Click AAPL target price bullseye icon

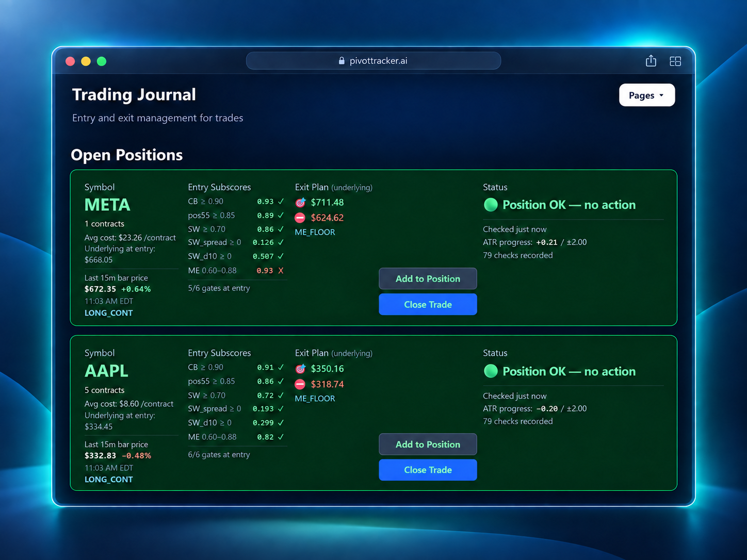pos(300,369)
